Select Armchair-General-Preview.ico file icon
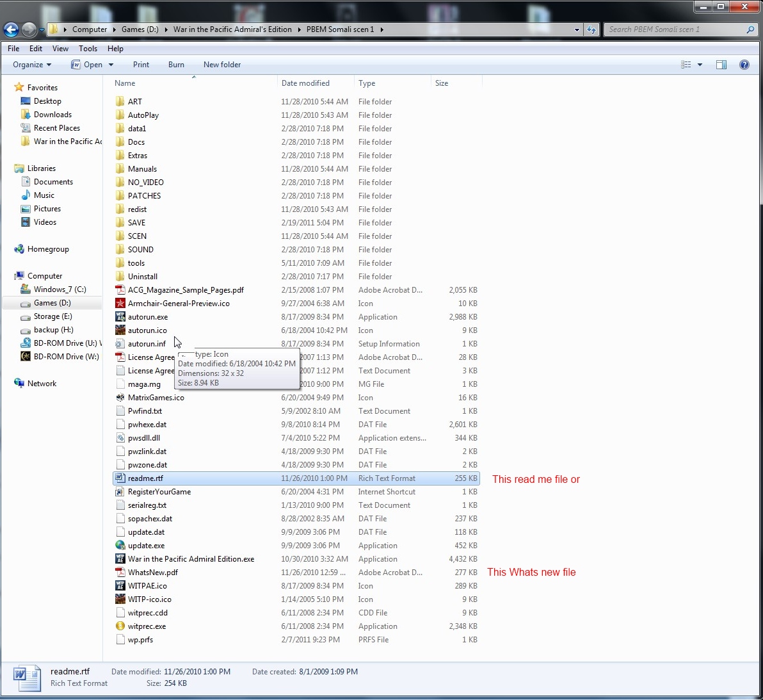 coord(120,304)
